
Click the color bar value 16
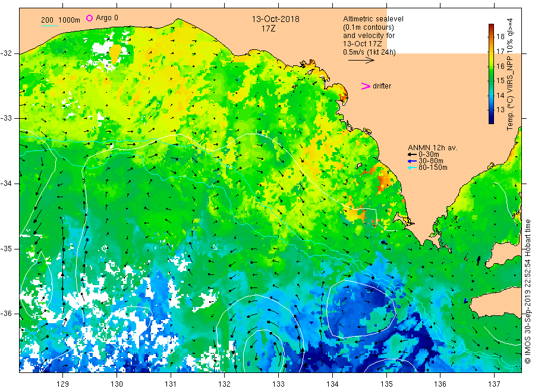(500, 66)
